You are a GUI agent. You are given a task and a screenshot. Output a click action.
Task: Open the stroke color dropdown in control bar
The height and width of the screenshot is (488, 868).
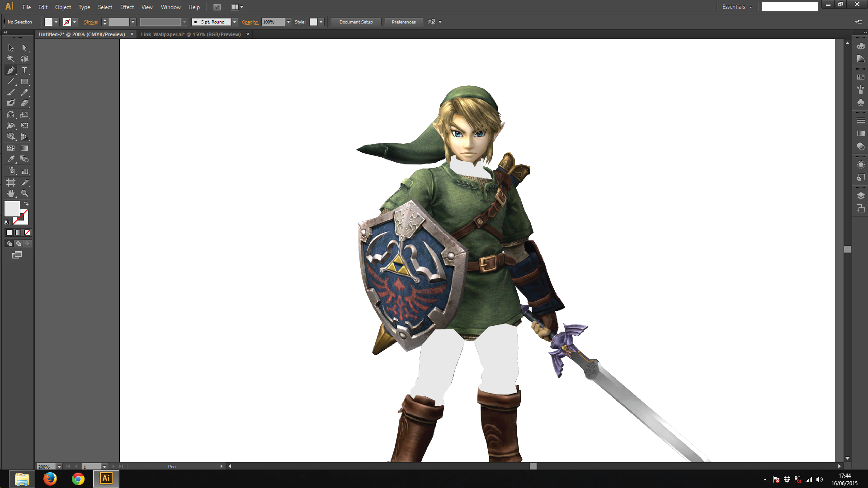(75, 22)
